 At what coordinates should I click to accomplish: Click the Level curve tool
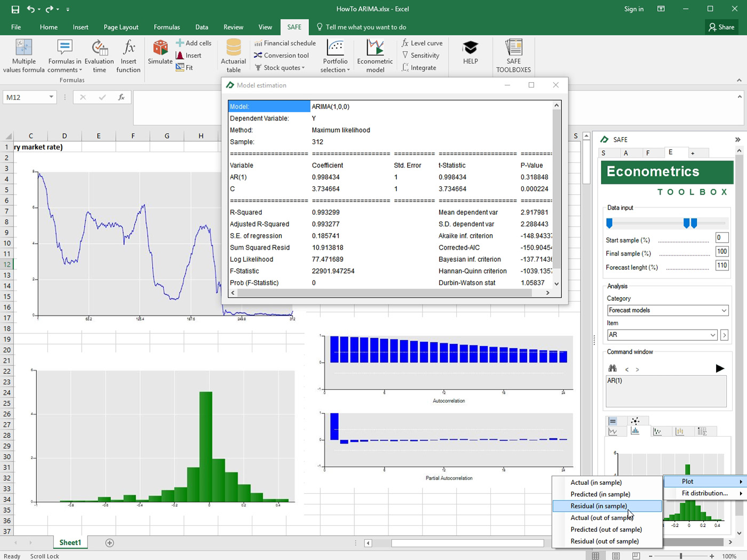422,43
